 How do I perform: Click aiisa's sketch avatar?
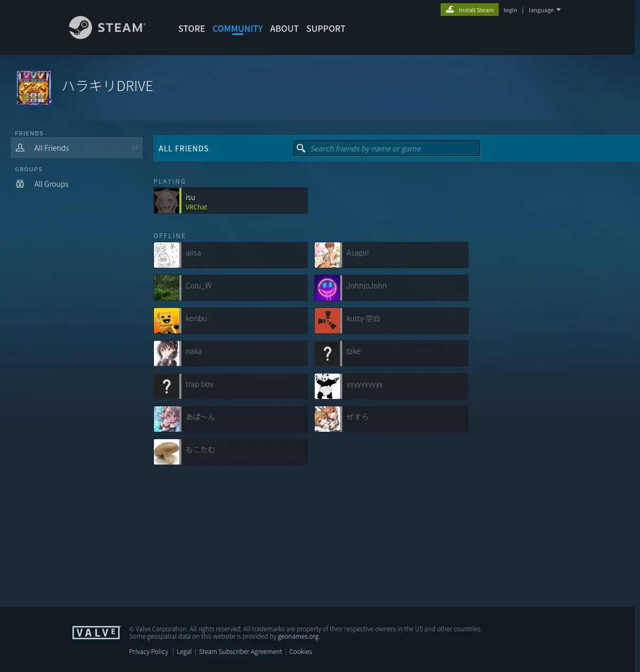(x=167, y=255)
